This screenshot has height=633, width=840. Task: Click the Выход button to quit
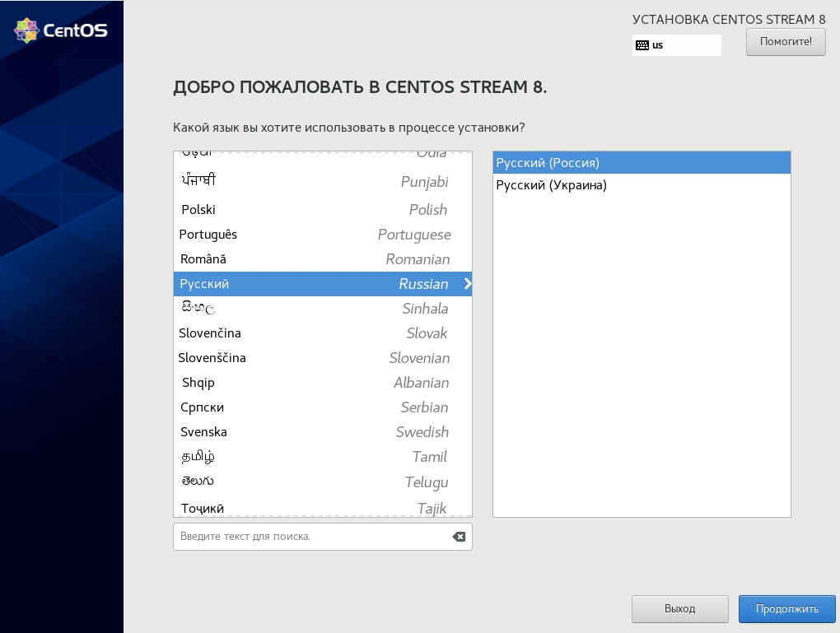tap(679, 609)
